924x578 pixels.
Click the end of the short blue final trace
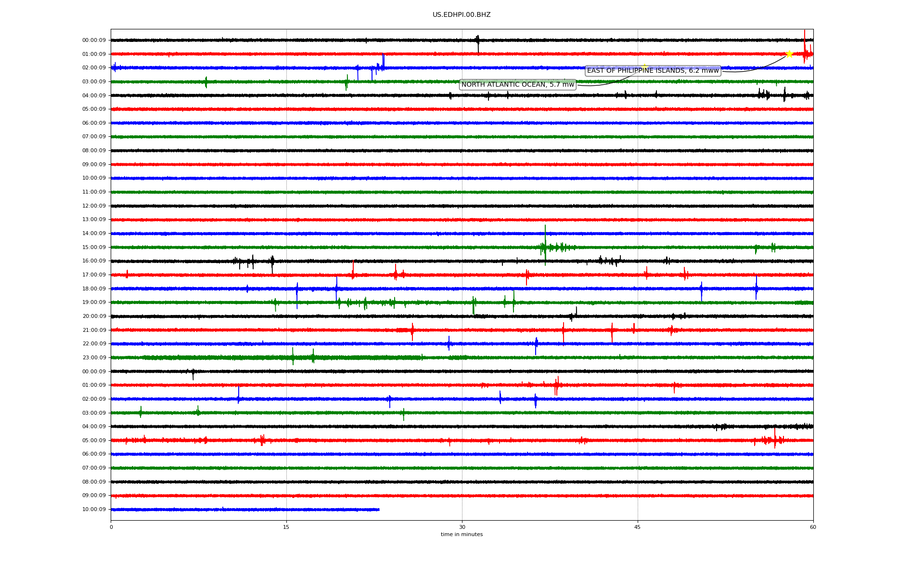pyautogui.click(x=378, y=510)
